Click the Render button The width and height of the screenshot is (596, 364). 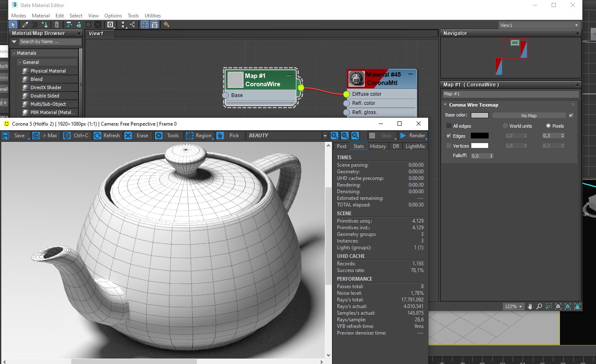(x=413, y=136)
